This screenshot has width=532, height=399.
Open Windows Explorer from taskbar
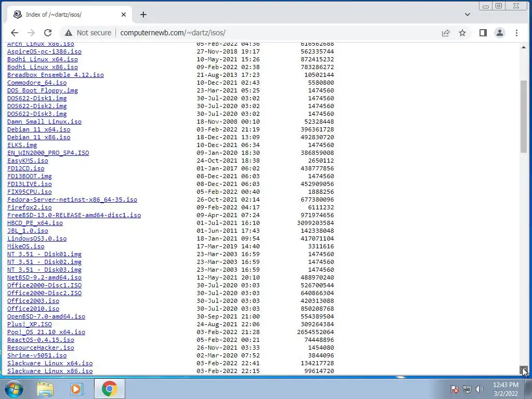[x=45, y=389]
